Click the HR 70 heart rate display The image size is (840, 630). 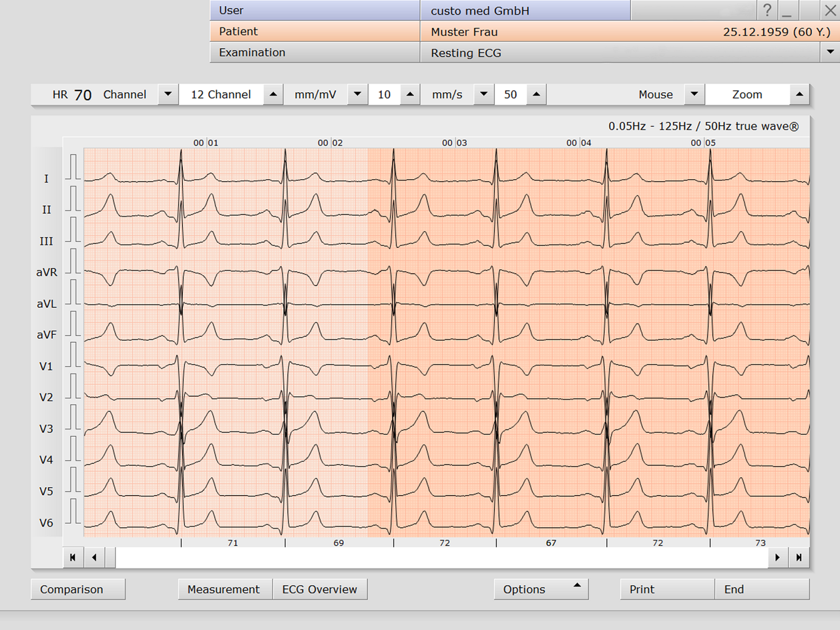(72, 95)
